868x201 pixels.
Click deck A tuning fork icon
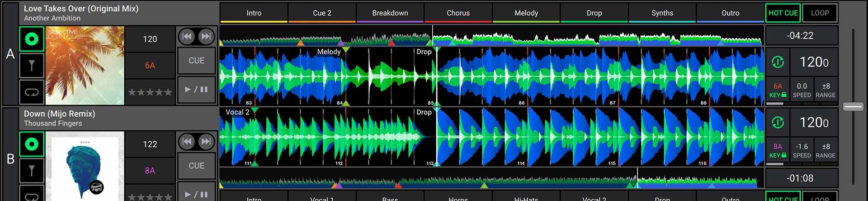coord(32,66)
